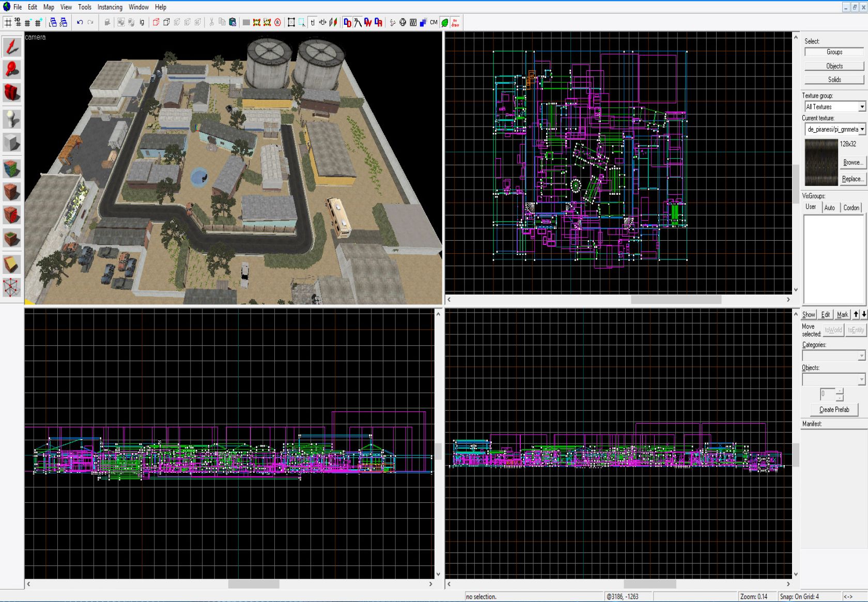Screen dimensions: 868x602
Task: Click the Undo arrow in toolbar
Action: coord(80,22)
